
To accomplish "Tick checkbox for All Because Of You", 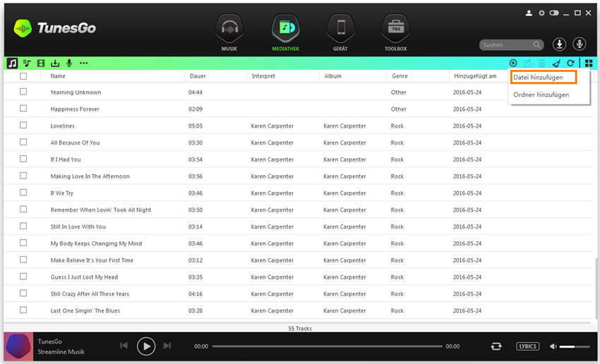I will point(23,142).
